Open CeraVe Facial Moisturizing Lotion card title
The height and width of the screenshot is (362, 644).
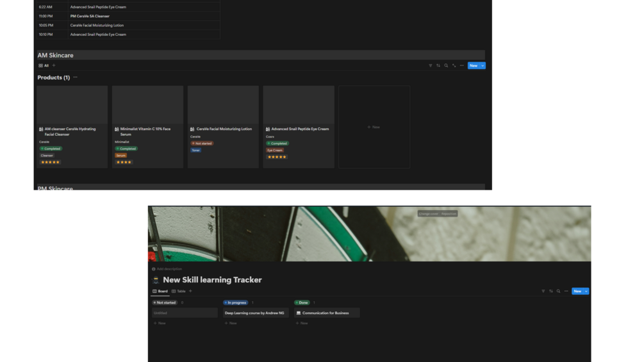[224, 129]
